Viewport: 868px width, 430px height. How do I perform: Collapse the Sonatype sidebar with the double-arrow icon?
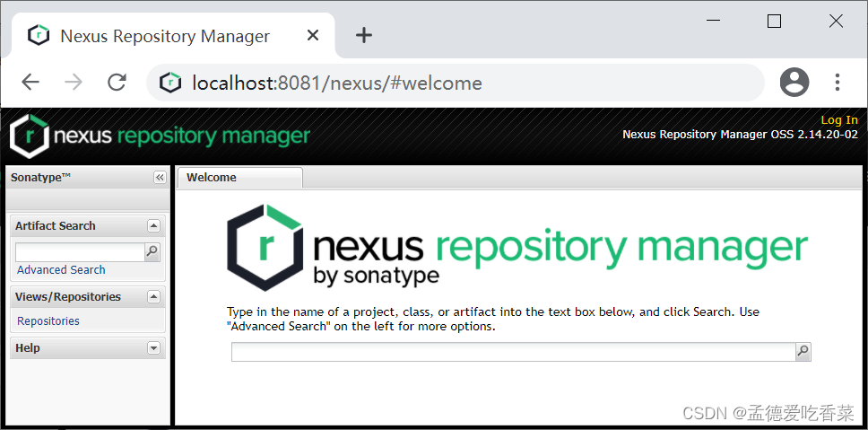click(x=160, y=178)
